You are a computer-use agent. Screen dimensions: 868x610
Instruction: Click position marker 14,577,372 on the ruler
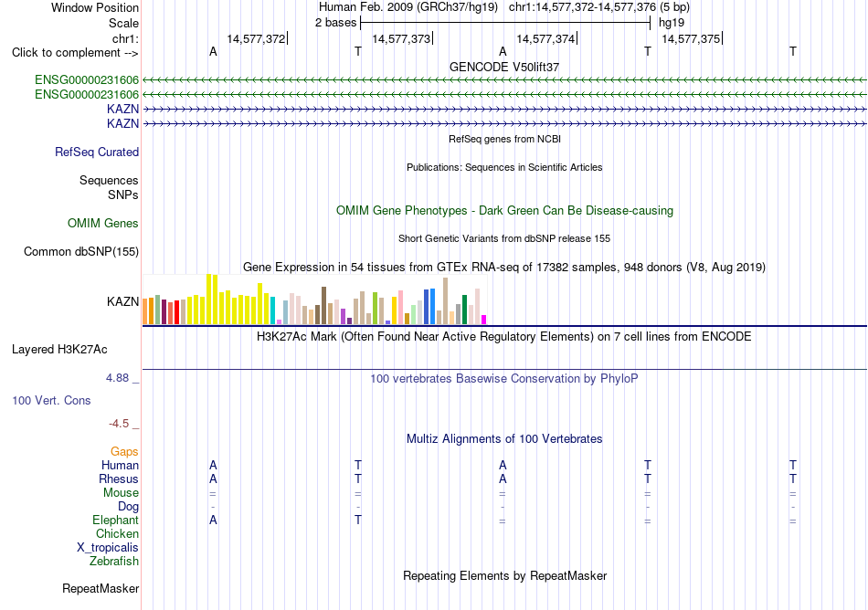coord(257,38)
